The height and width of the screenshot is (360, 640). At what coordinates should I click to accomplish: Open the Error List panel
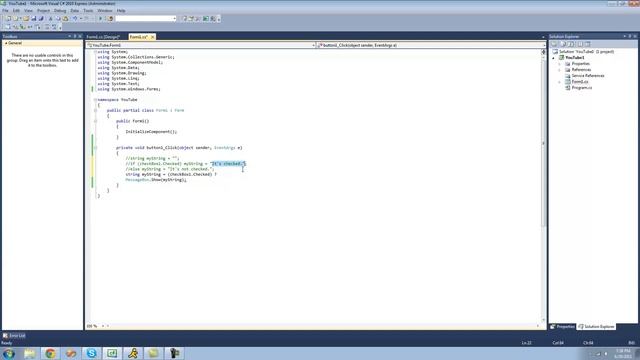coord(14,336)
